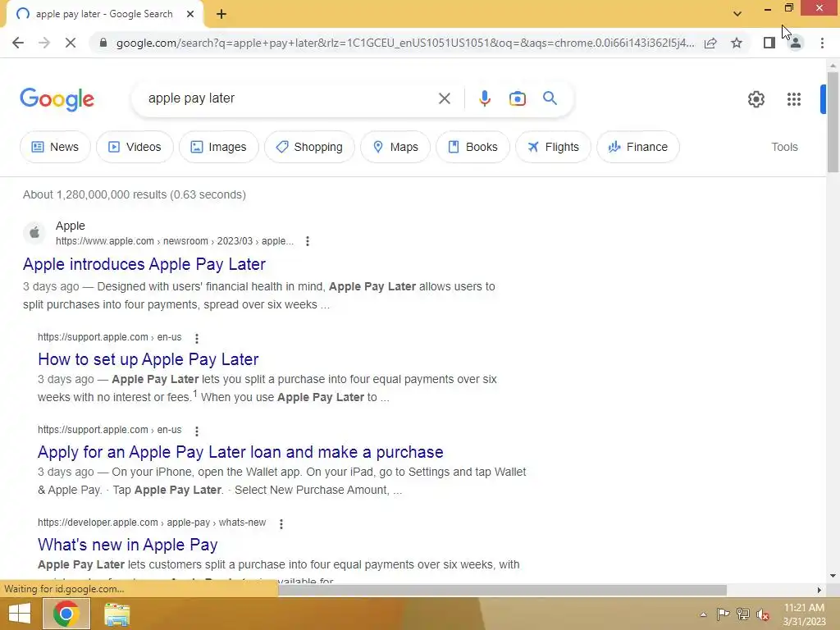Open Apply for an Apple Pay Later loan

(240, 452)
